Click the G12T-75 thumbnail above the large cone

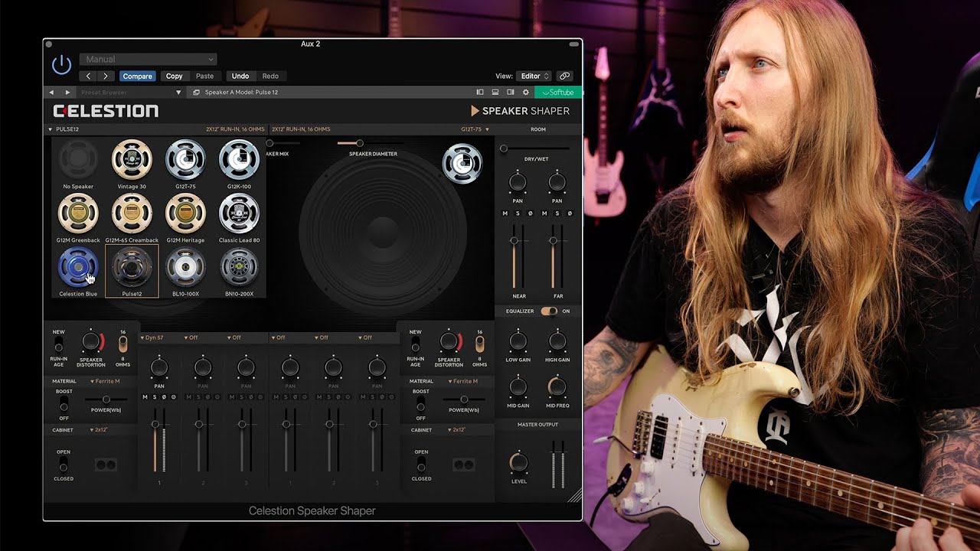pyautogui.click(x=462, y=164)
